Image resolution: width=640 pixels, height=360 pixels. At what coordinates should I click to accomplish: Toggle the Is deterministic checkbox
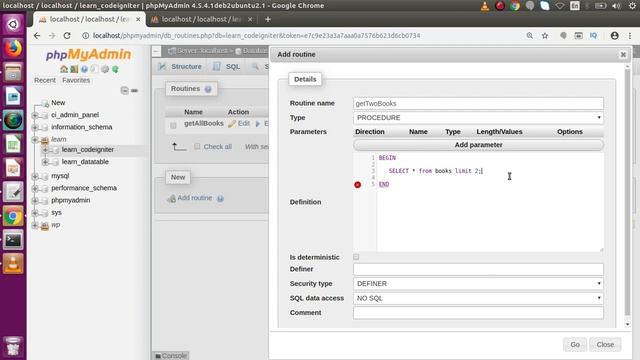tap(356, 257)
